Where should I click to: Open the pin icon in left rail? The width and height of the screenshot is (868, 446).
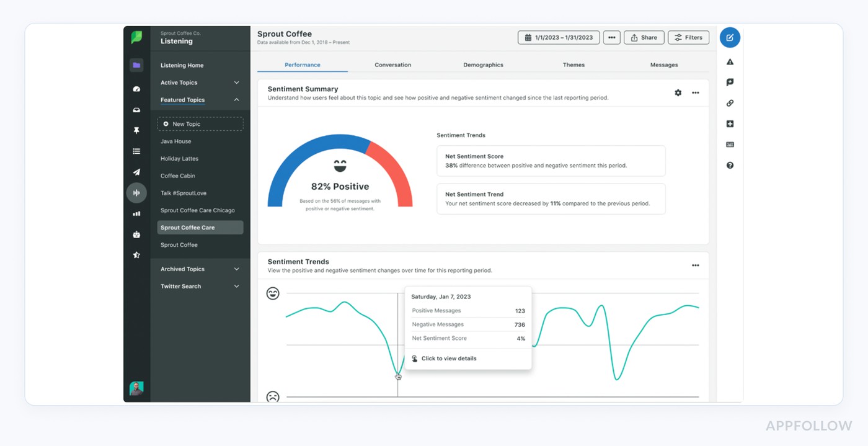pos(136,130)
